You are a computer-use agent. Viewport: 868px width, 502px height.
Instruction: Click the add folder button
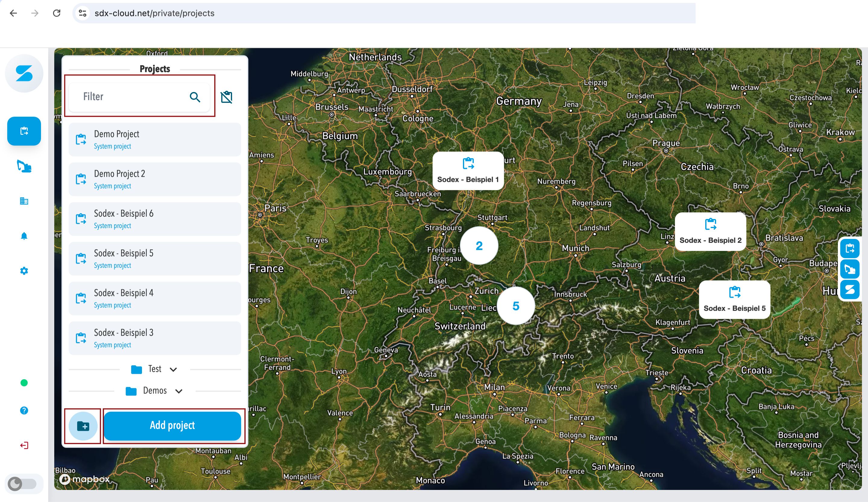[x=83, y=426]
